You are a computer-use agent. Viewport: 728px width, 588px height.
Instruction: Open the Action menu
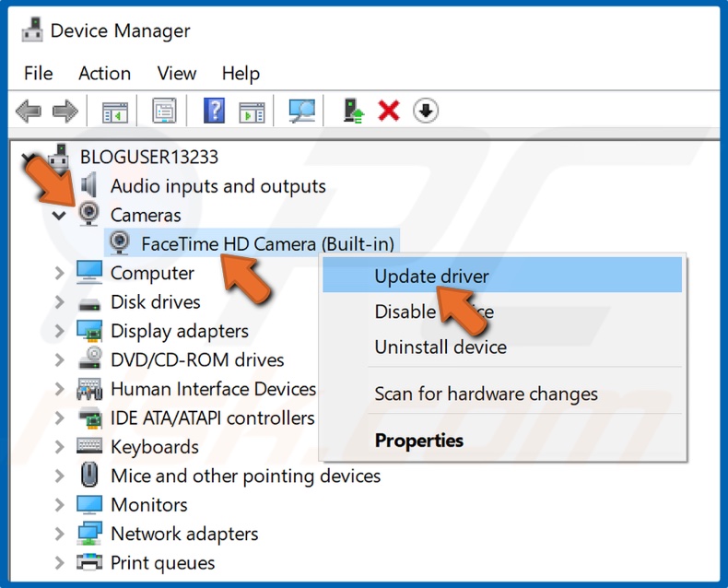(104, 73)
